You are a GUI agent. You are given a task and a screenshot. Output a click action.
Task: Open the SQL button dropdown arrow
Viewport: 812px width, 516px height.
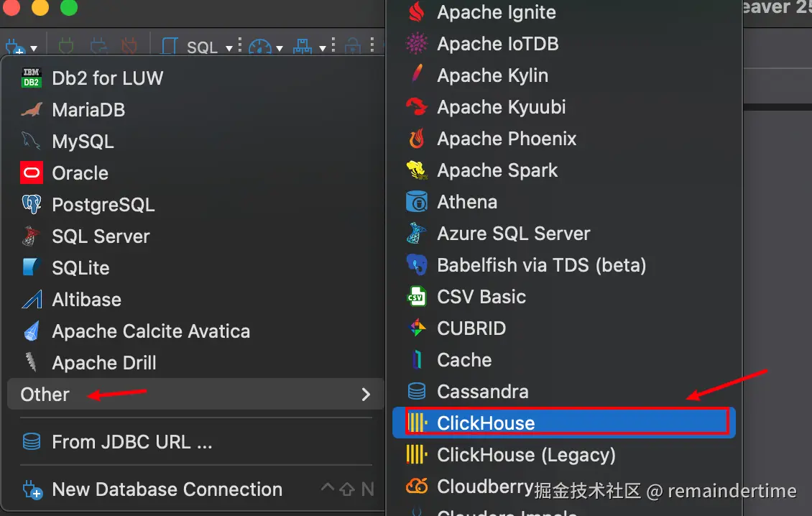click(229, 49)
